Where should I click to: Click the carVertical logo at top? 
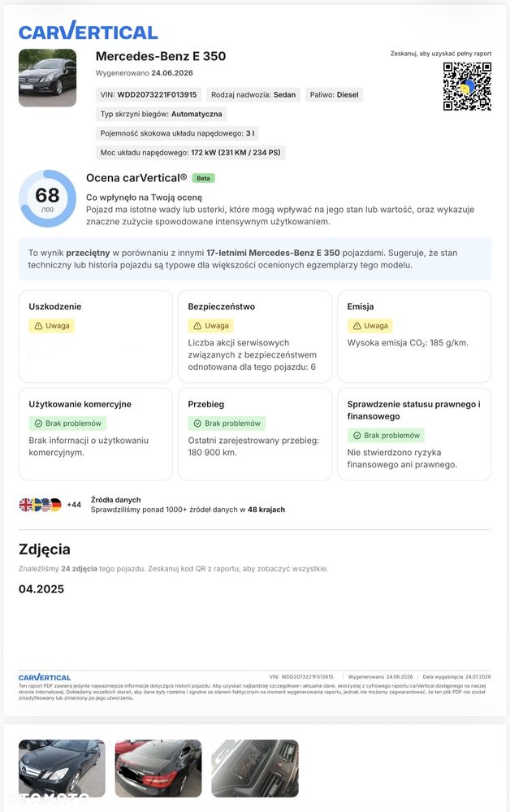coord(88,31)
